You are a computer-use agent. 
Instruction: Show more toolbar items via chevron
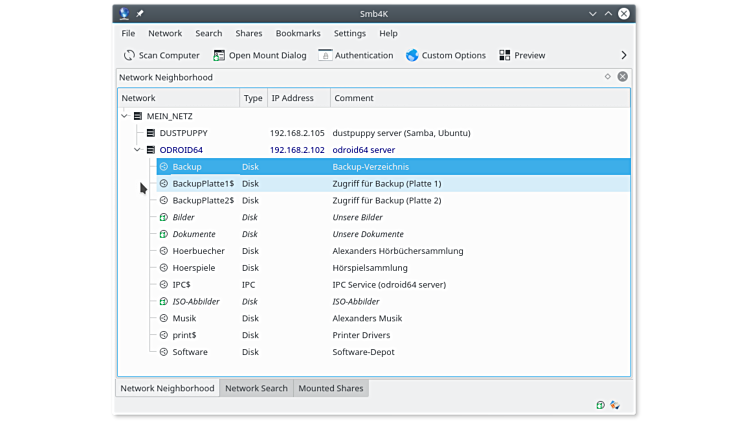624,55
